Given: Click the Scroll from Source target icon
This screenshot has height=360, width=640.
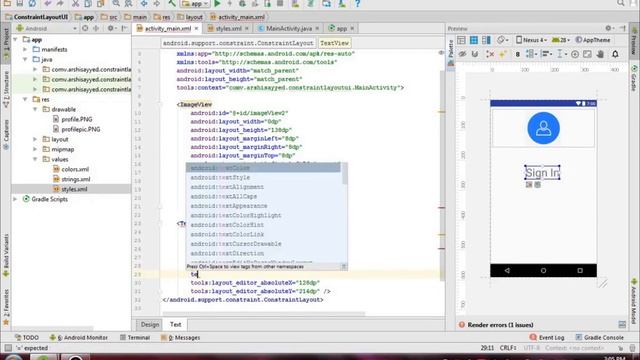Looking at the screenshot, I should 85,28.
